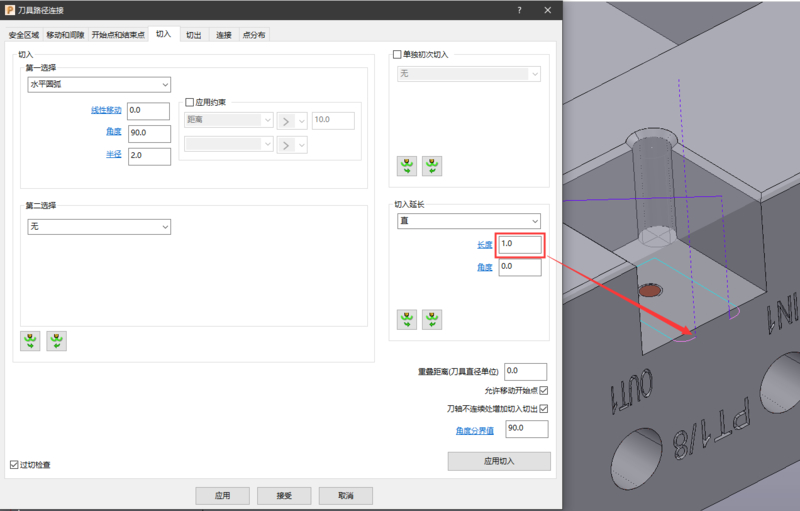The image size is (800, 511).
Task: Open the 第一选择 dropdown showing 水平圆弧
Action: point(99,85)
